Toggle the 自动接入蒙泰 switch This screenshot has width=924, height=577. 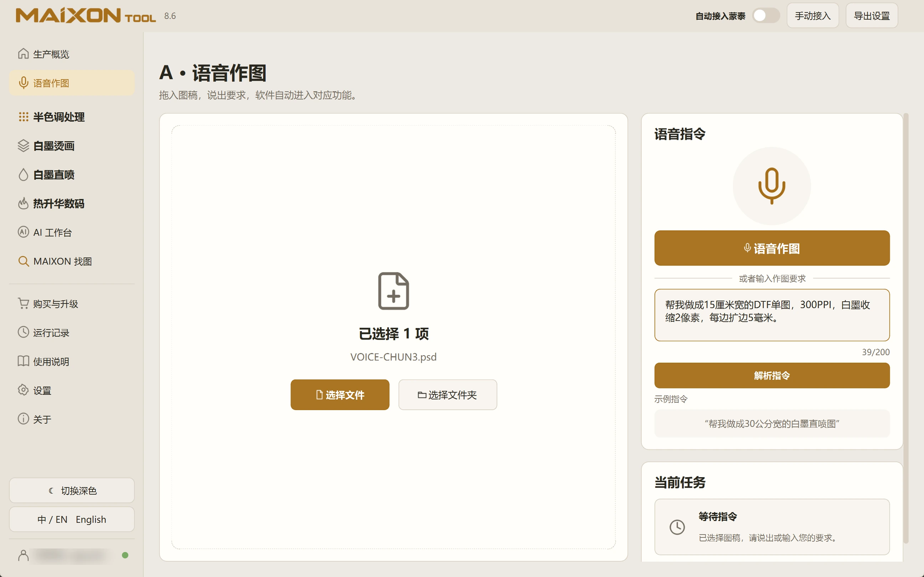tap(766, 16)
